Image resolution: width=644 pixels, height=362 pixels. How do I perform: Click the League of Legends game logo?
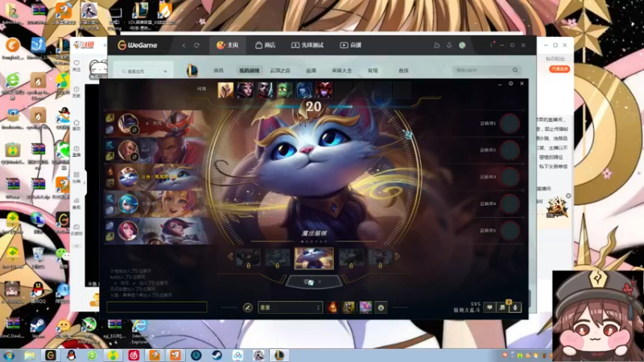click(192, 71)
